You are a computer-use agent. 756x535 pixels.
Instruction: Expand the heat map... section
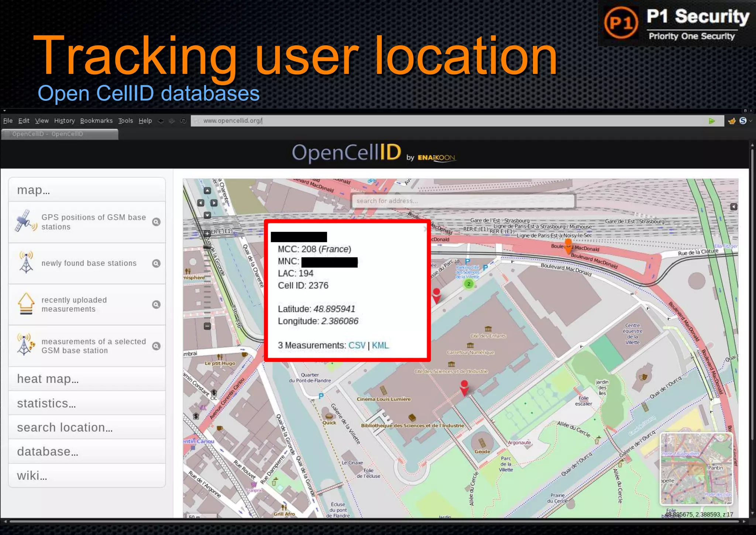pyautogui.click(x=87, y=379)
